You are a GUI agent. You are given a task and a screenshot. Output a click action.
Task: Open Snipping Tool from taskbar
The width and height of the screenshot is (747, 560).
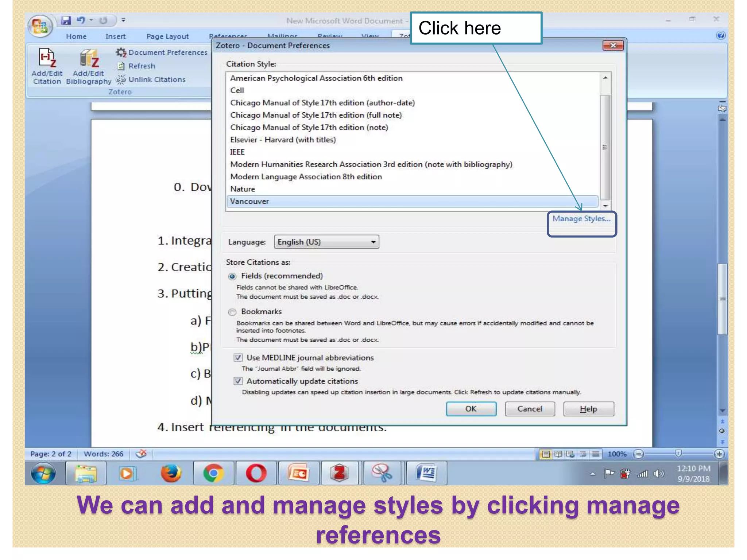[x=382, y=473]
